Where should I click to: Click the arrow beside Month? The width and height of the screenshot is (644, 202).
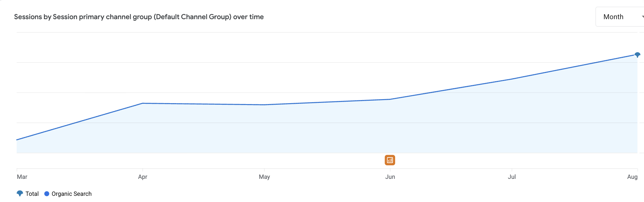pos(642,17)
